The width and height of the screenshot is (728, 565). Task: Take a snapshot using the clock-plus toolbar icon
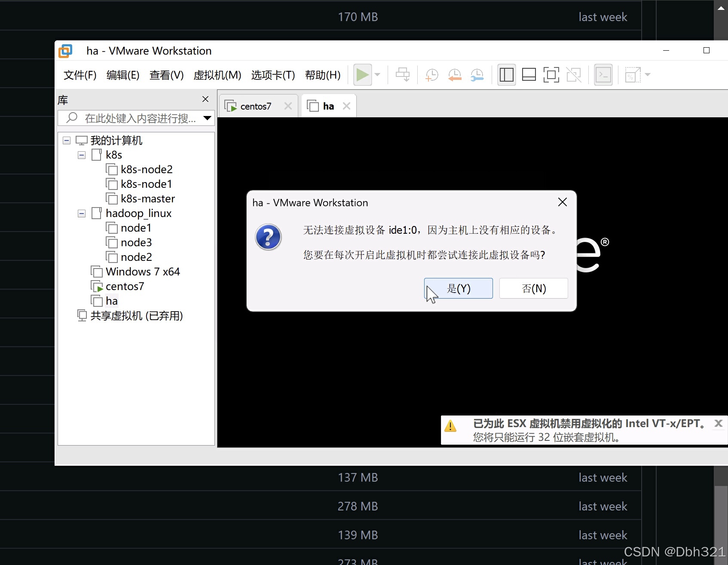tap(431, 75)
